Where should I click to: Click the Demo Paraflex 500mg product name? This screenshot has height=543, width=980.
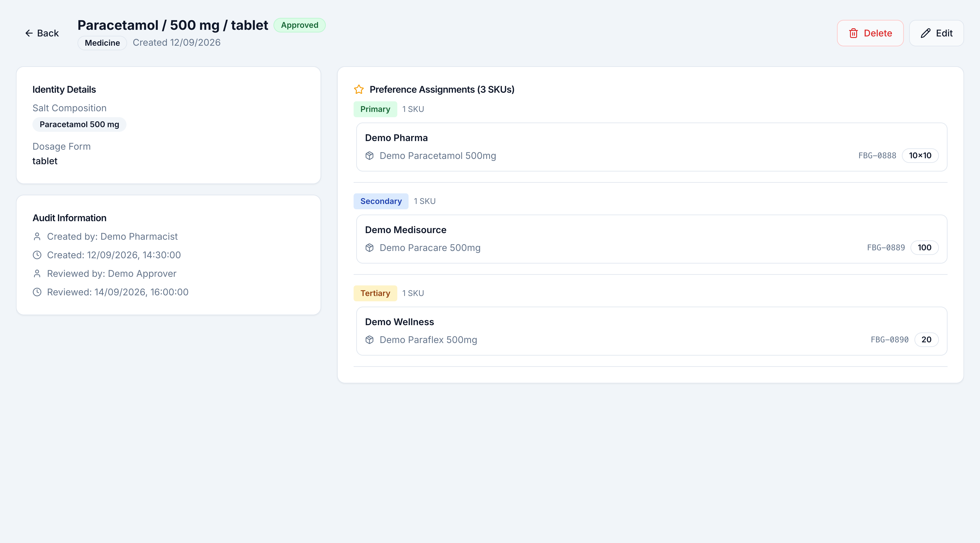[x=428, y=340]
